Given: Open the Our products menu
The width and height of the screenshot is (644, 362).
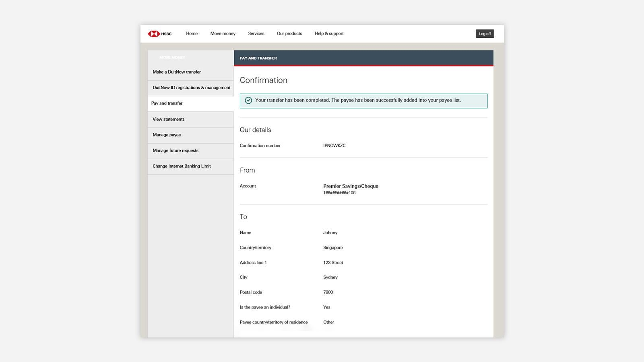Looking at the screenshot, I should tap(289, 34).
